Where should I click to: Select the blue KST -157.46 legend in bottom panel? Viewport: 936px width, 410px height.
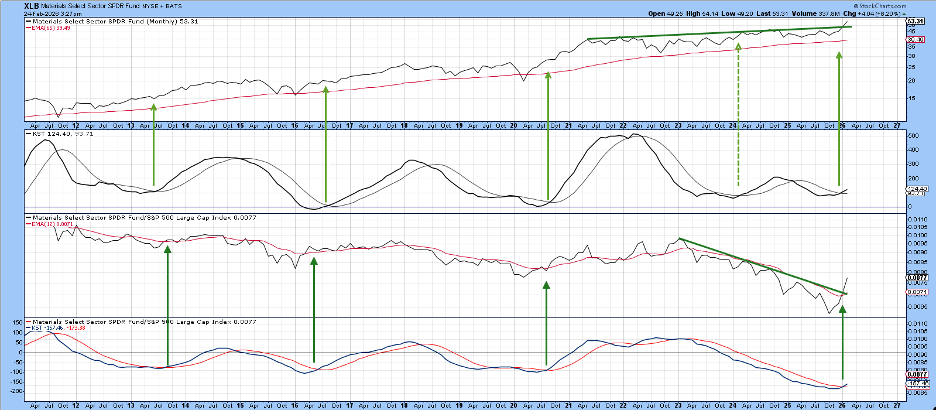tap(56, 328)
